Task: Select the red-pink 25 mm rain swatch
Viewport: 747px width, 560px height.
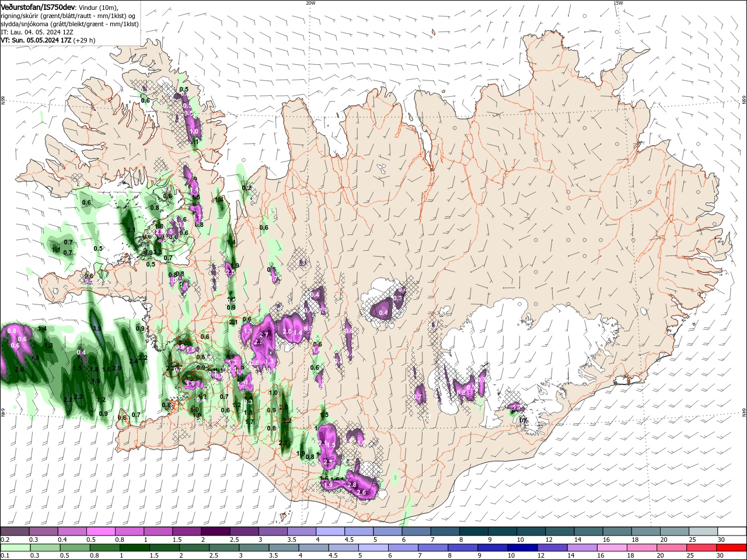Action: (702, 548)
